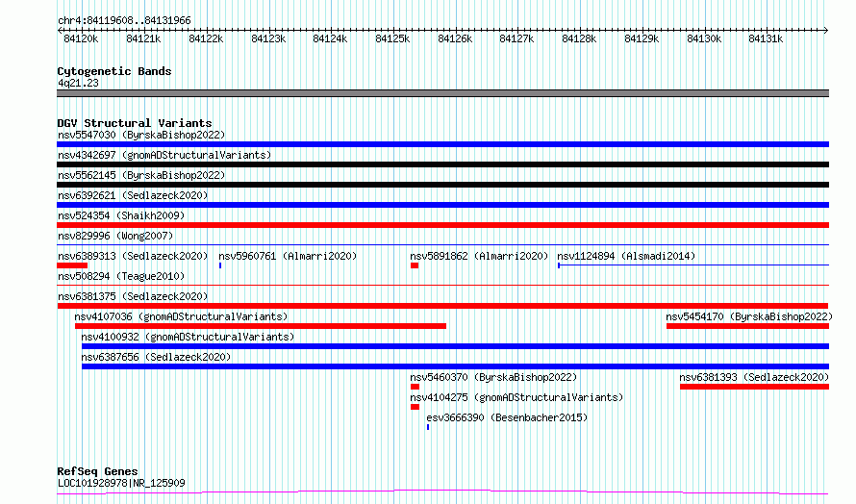Select small red block under nsv4104275
This screenshot has width=856, height=504.
point(415,408)
